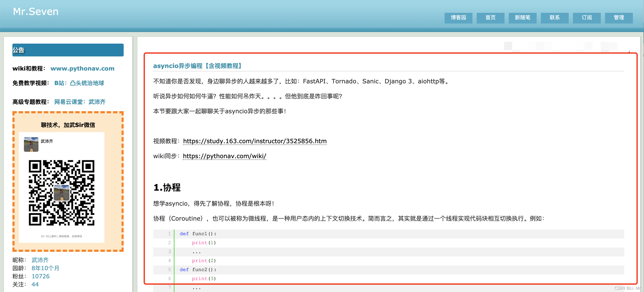Expand the 视频教程 link section
This screenshot has width=644, height=292.
pos(255,141)
